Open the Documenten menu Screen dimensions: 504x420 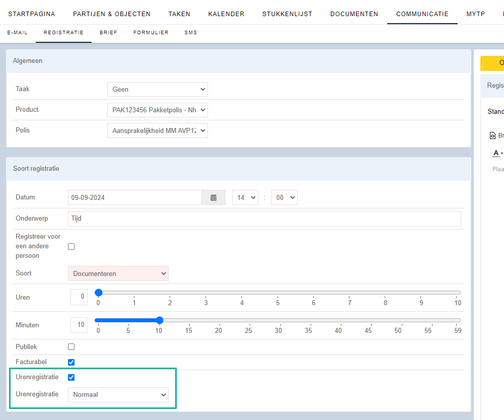(354, 14)
